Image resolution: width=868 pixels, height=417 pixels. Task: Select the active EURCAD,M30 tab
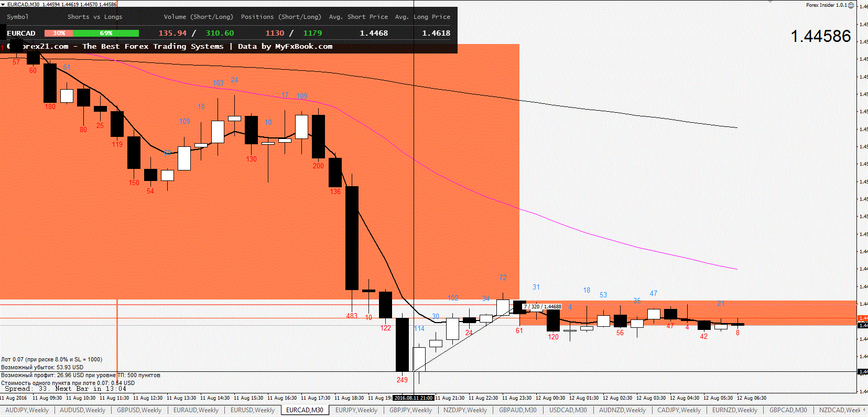(x=305, y=410)
